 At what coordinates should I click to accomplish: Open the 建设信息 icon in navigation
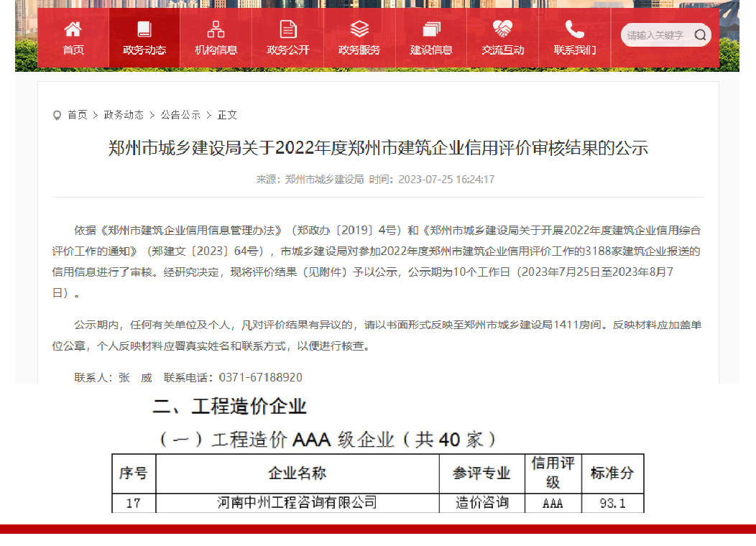[x=431, y=29]
